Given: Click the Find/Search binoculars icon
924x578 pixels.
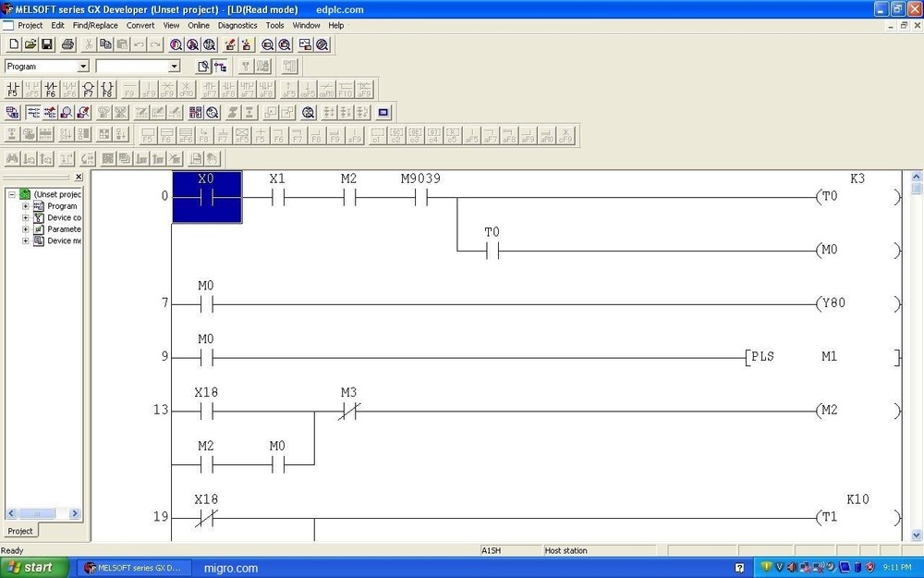Looking at the screenshot, I should pos(175,43).
